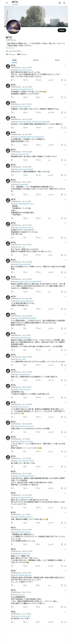Repost the Apr 14, 2025 post

coord(26,80)
